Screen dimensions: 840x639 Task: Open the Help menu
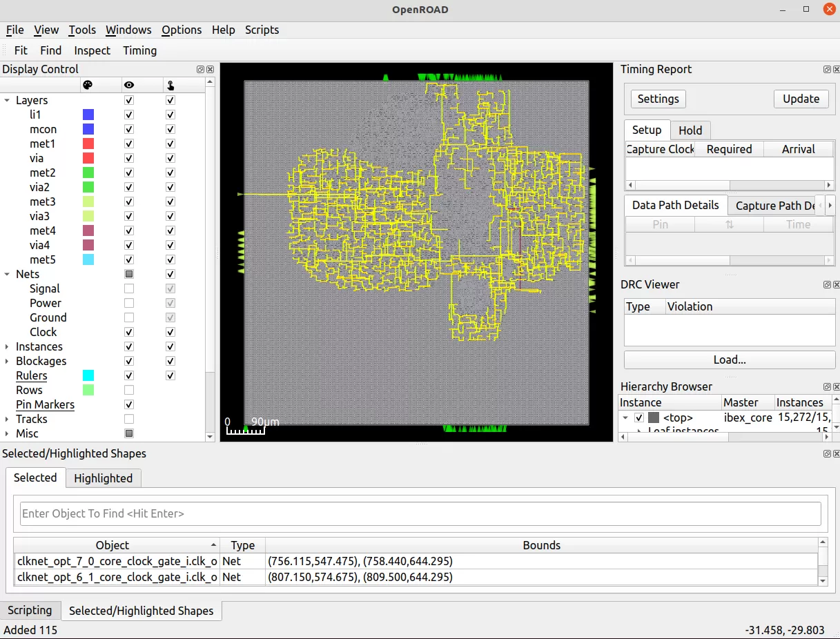(x=224, y=30)
